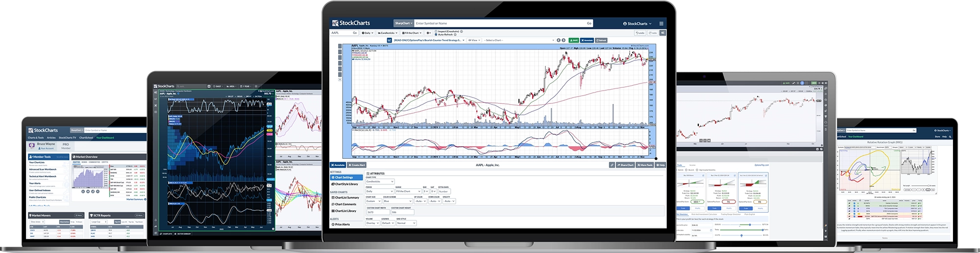Screen dimensions: 980x253
Task: Click the blue Annotate button above chart
Action: tap(587, 40)
